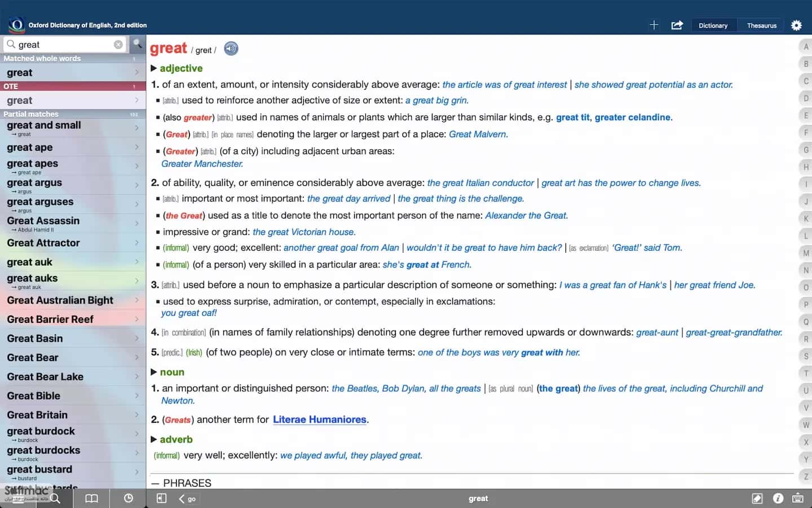The width and height of the screenshot is (812, 508).
Task: Open the share icon in header
Action: coord(677,25)
